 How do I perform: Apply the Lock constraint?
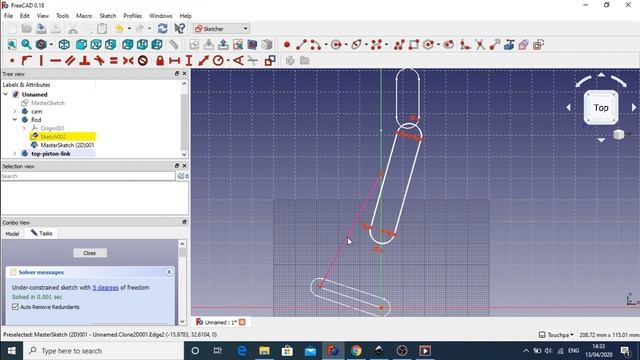coord(160,61)
